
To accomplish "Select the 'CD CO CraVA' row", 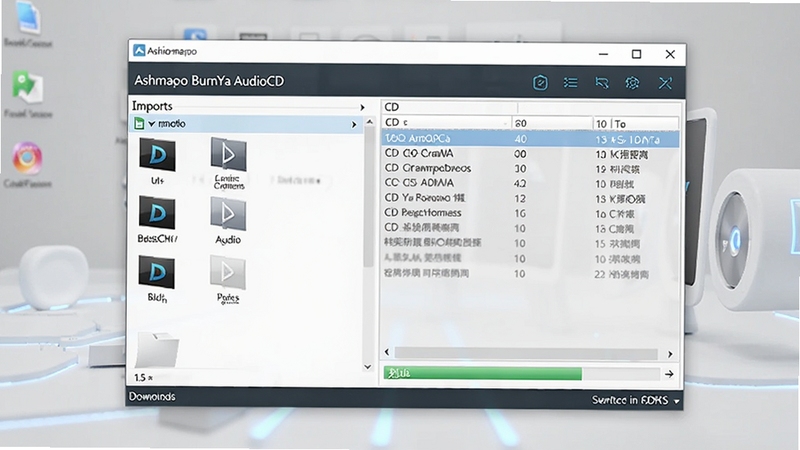I will pos(531,154).
